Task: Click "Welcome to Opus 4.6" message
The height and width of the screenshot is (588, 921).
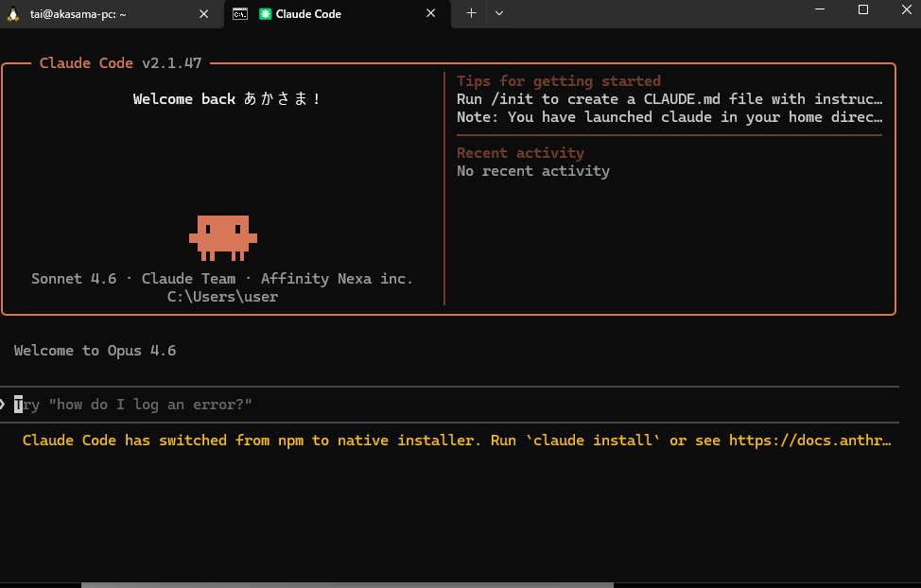Action: pyautogui.click(x=96, y=351)
